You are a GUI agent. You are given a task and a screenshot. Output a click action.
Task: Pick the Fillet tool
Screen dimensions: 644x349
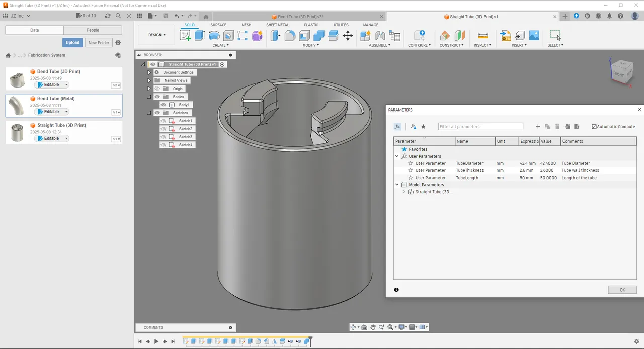point(290,35)
